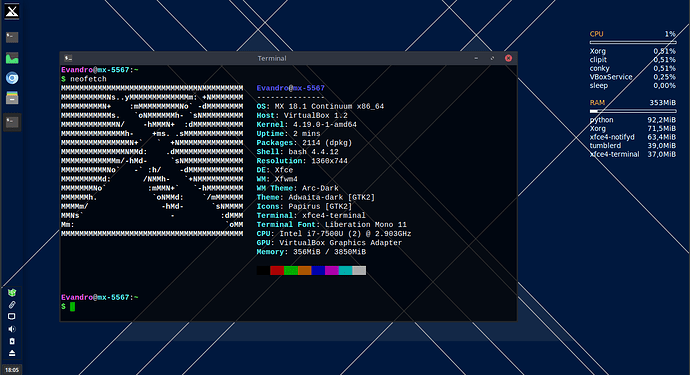Click the Terminal title bar text
The width and height of the screenshot is (690, 375).
(272, 58)
